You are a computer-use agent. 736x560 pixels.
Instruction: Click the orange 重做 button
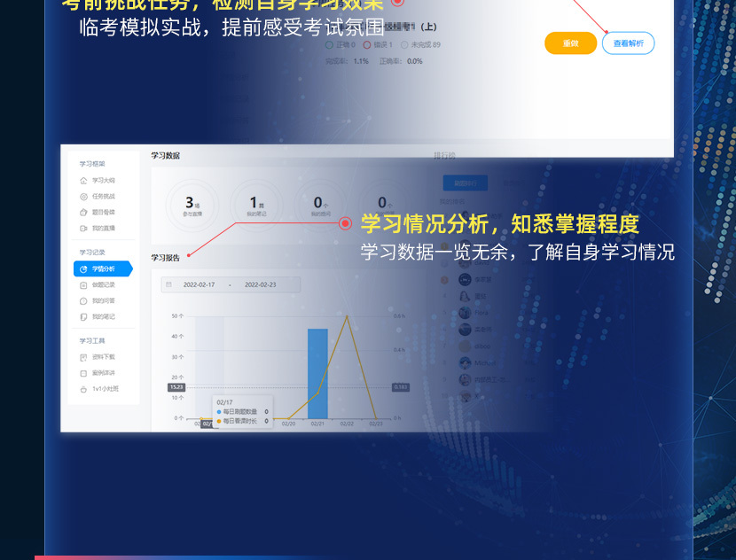point(570,43)
